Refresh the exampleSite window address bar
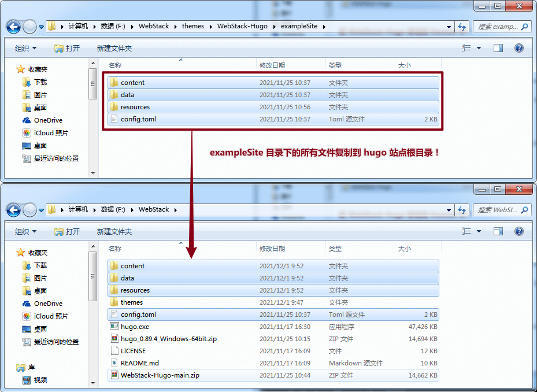Image resolution: width=537 pixels, height=392 pixels. [x=462, y=27]
